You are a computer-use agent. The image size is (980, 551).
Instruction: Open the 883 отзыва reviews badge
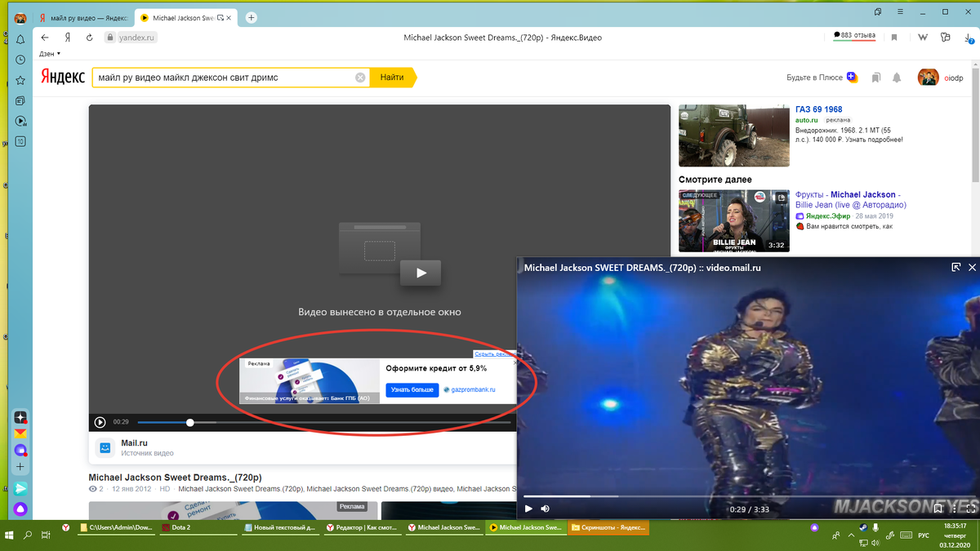[x=854, y=36]
